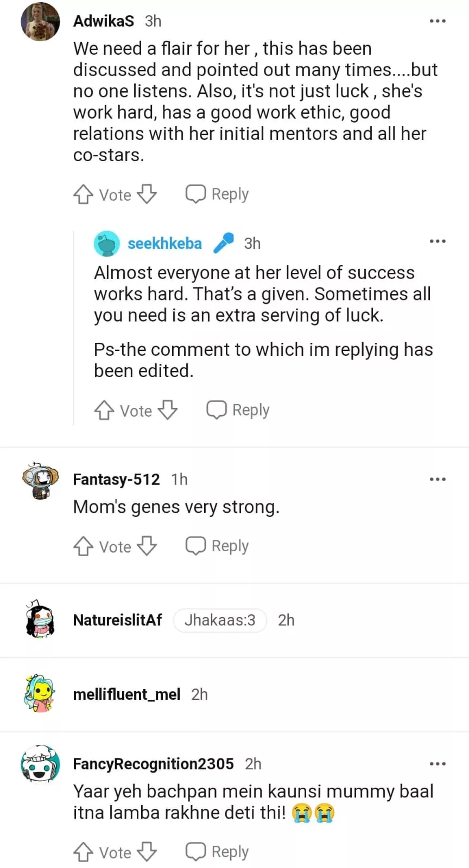Reply to Fantasy-512's comment
Screen dimensions: 469x868
pos(217,546)
